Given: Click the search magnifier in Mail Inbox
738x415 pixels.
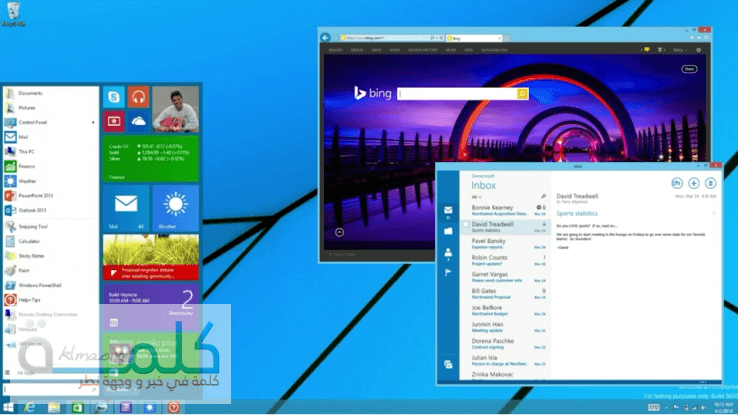Looking at the screenshot, I should tap(543, 196).
